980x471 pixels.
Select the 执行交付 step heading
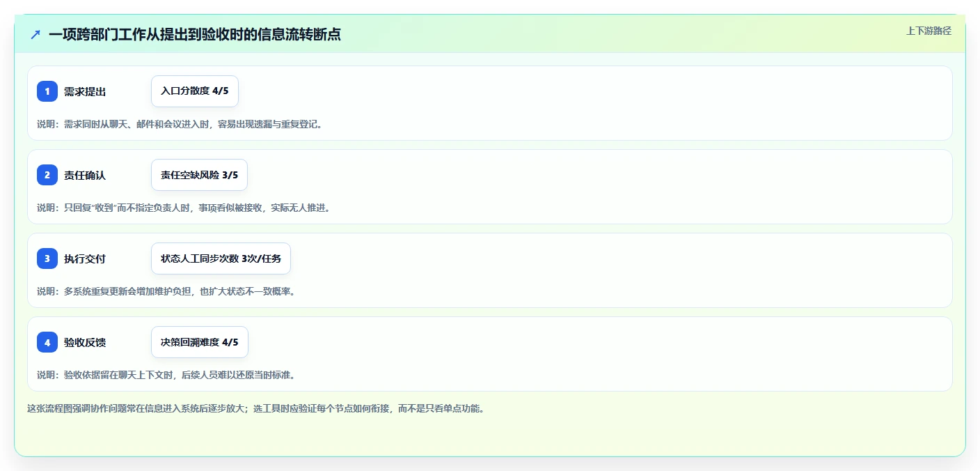85,258
